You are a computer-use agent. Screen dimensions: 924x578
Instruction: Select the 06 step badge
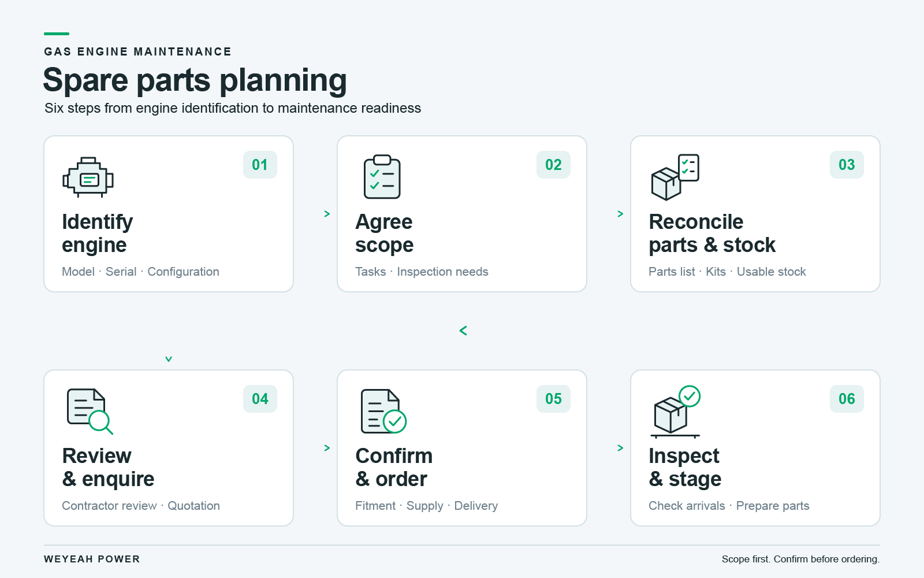(x=847, y=399)
